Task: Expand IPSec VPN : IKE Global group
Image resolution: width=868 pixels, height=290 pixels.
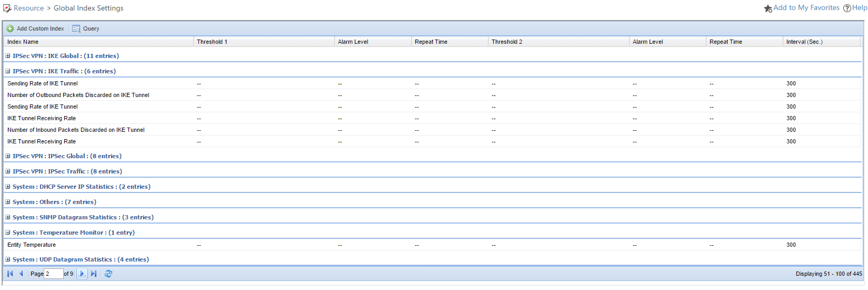Action: [x=8, y=56]
